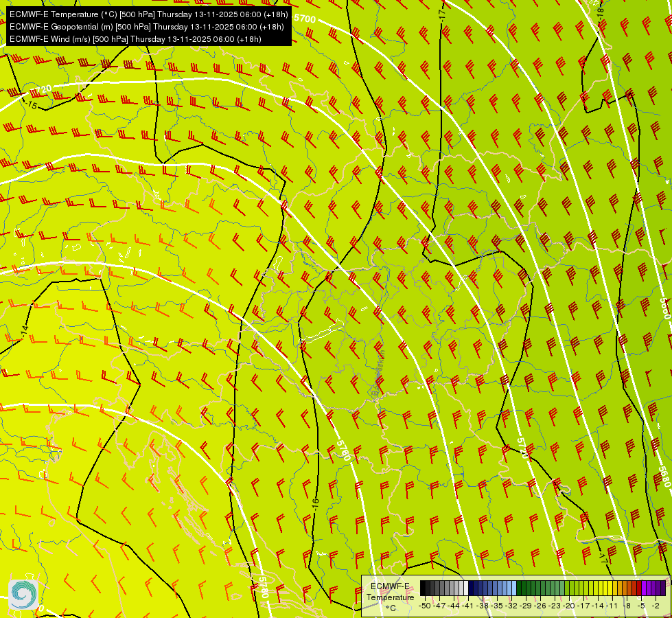672x618 pixels.
Task: Click the ECMWF-E Temperature title line
Action: pyautogui.click(x=149, y=14)
